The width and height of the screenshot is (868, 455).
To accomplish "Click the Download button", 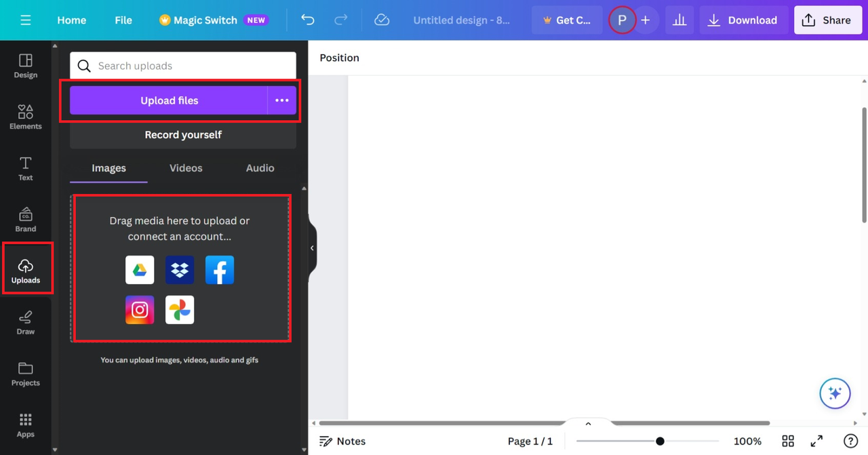I will click(744, 20).
